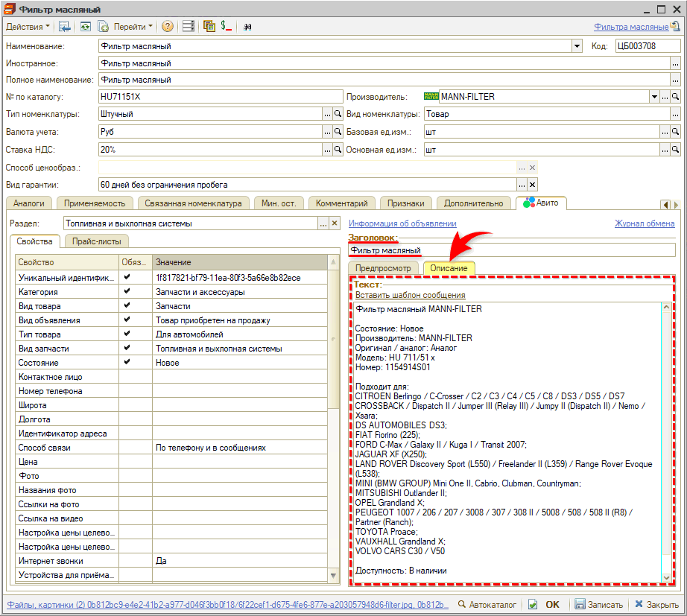This screenshot has height=616, width=687.
Task: Switch to the Применяемость tab
Action: tap(94, 203)
